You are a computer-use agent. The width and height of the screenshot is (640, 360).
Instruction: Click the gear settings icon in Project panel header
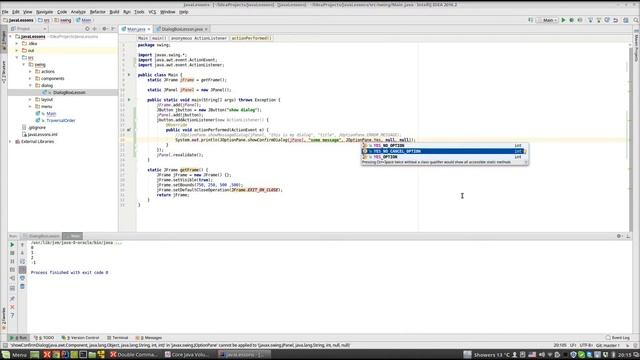[x=104, y=29]
